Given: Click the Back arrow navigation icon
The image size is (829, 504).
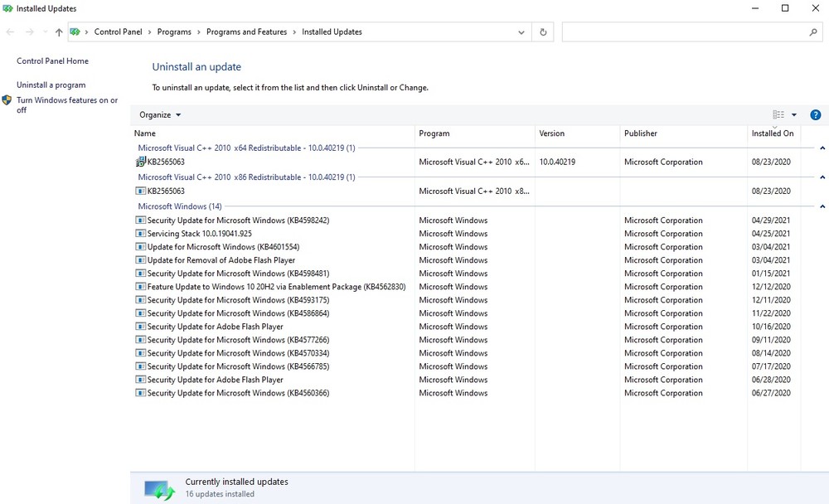Looking at the screenshot, I should [10, 32].
